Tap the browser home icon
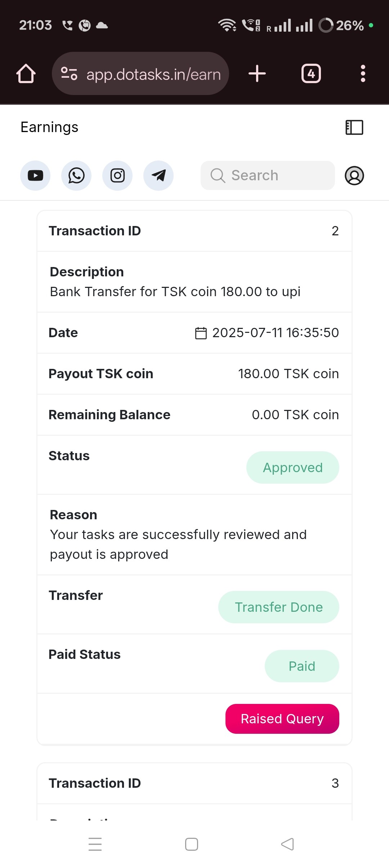The image size is (389, 868). pos(26,74)
